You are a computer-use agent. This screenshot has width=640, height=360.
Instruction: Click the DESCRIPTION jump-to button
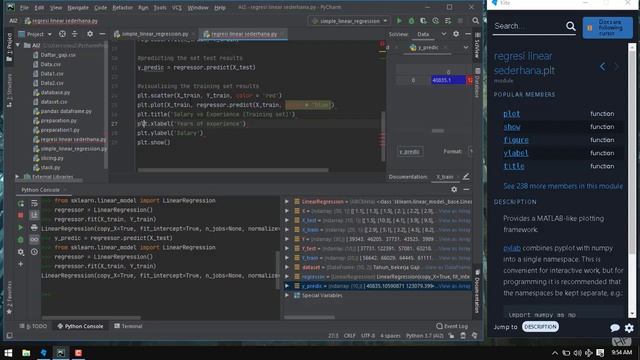point(540,327)
